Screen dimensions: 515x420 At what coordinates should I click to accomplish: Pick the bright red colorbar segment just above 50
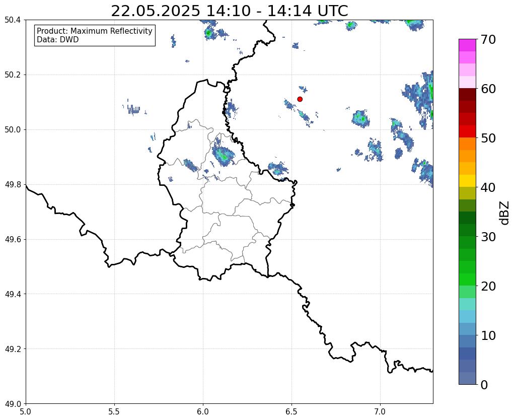click(x=467, y=131)
